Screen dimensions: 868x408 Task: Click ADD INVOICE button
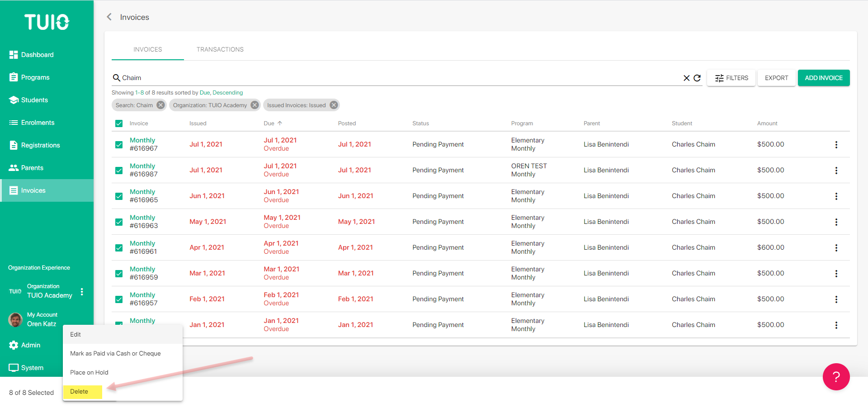point(824,78)
